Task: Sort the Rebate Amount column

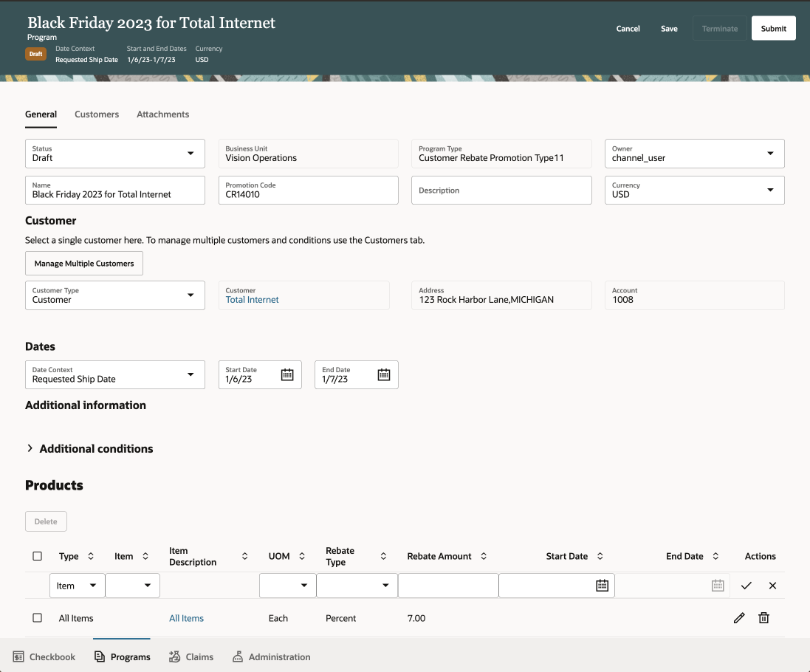Action: (x=484, y=556)
